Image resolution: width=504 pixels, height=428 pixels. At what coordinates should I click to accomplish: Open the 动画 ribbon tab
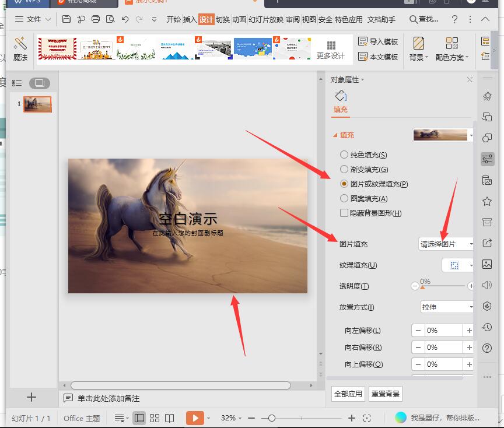coord(239,20)
